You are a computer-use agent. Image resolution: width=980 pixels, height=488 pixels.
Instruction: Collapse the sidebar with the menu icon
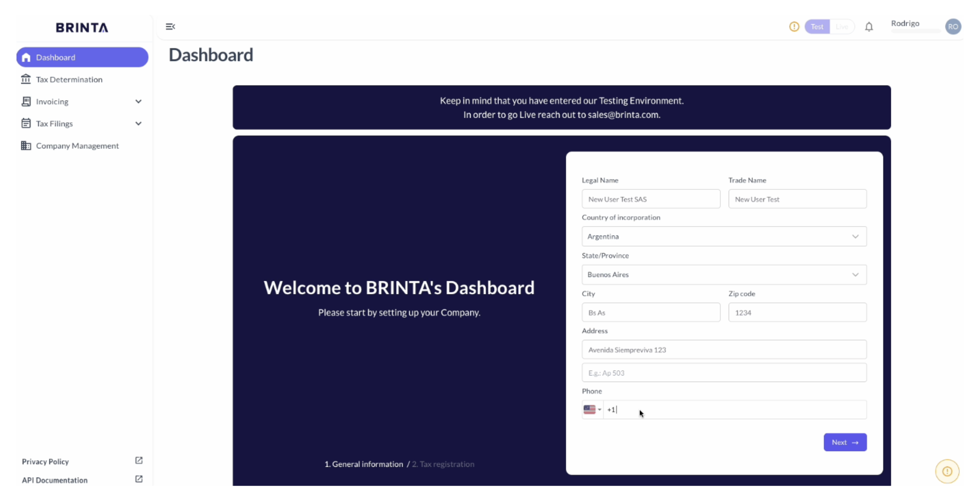point(170,26)
